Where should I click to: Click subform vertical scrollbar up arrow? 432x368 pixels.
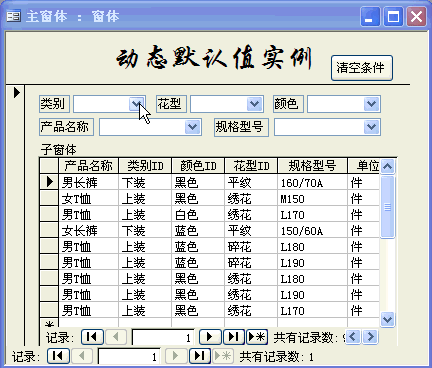click(388, 166)
